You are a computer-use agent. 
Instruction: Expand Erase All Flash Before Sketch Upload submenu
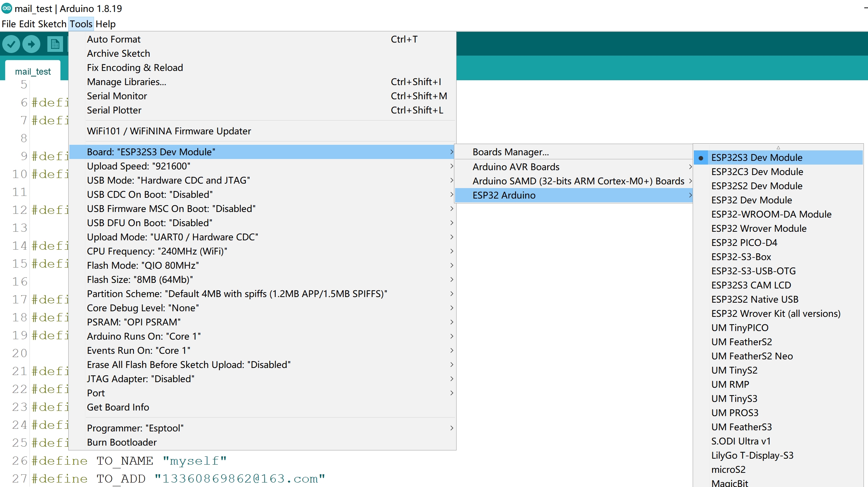point(263,365)
